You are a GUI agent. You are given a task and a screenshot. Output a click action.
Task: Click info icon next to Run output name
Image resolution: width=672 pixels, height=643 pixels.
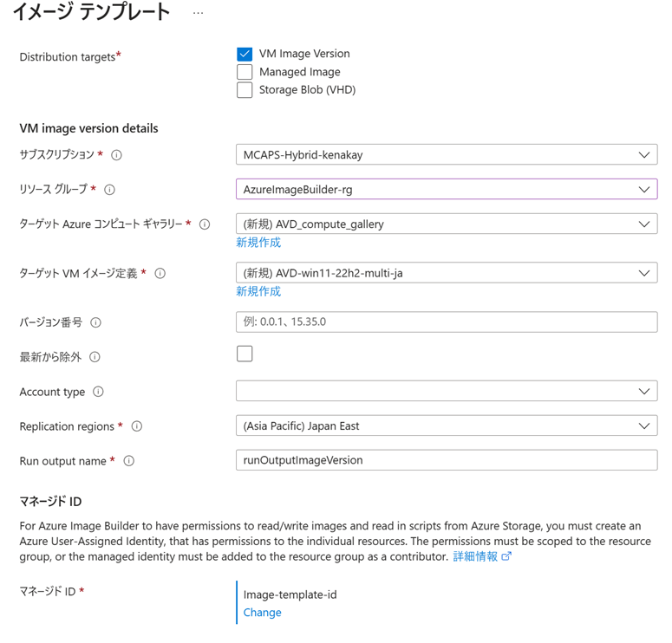(128, 461)
